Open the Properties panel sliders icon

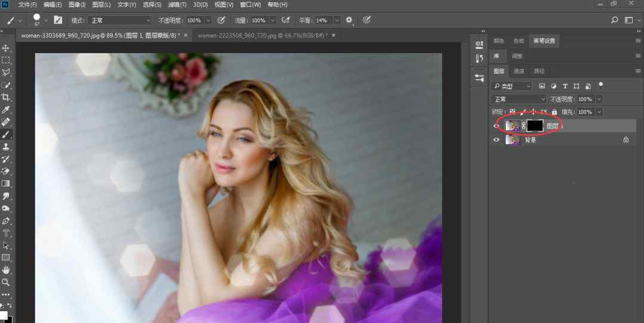[479, 78]
